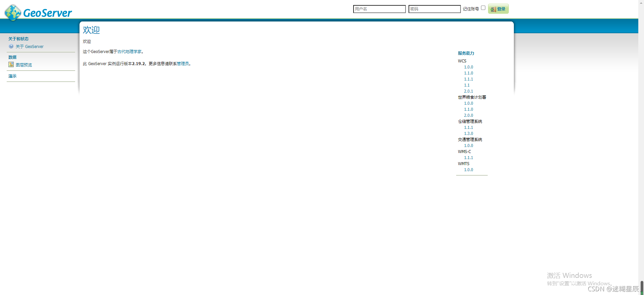The width and height of the screenshot is (644, 295).
Task: Open 仓储管理系统 1.3.0 capabilities link
Action: [469, 134]
